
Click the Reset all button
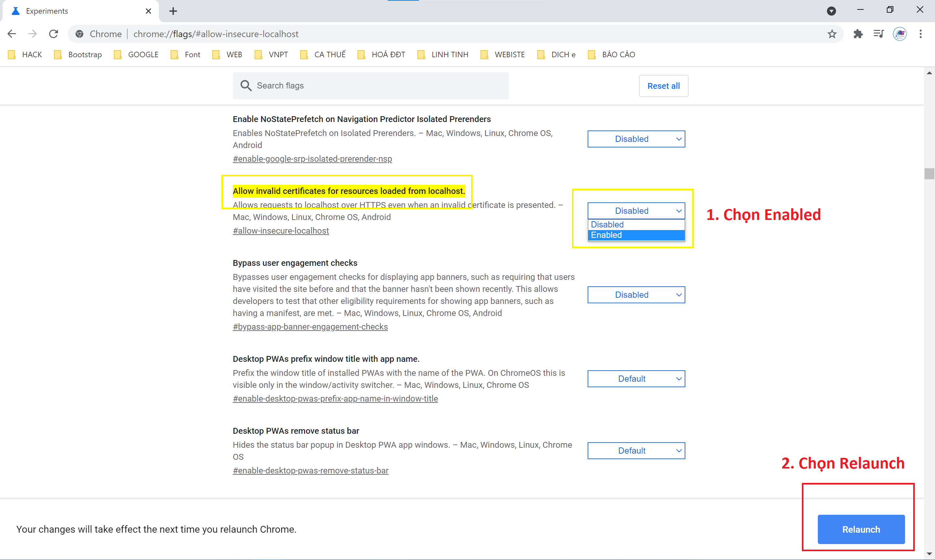click(663, 86)
